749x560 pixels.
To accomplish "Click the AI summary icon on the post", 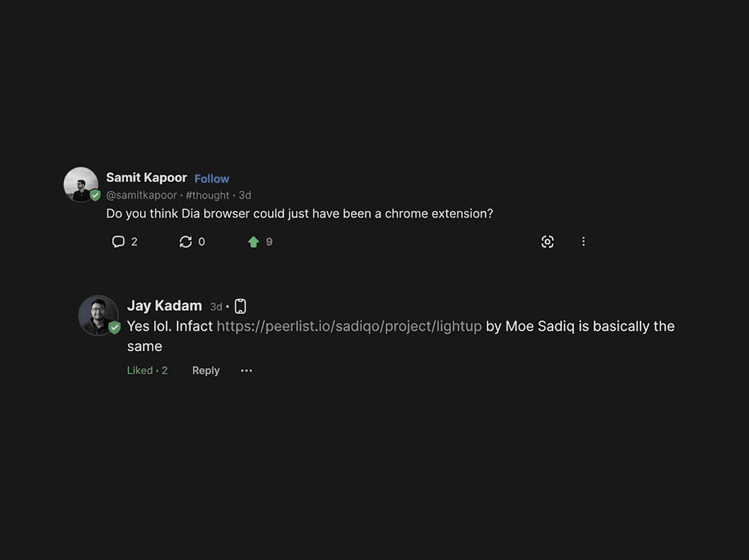I will click(x=547, y=241).
